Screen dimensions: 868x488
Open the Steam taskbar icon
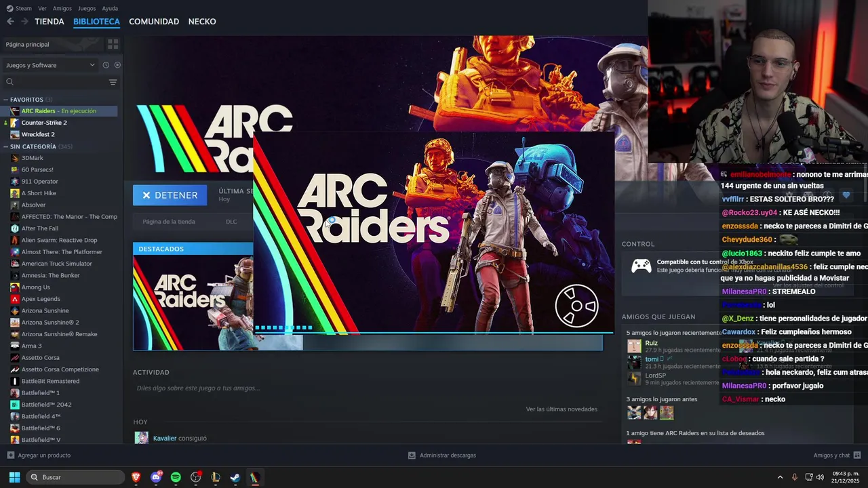click(235, 477)
